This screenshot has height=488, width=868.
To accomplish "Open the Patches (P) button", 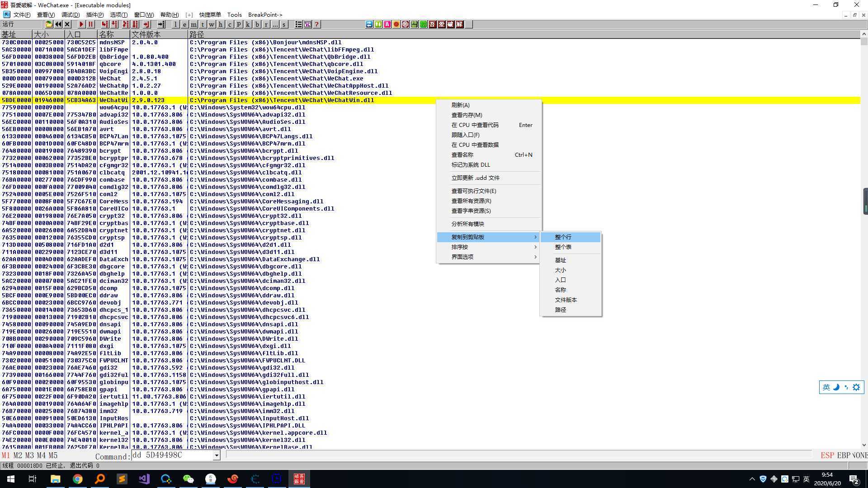I will 239,24.
